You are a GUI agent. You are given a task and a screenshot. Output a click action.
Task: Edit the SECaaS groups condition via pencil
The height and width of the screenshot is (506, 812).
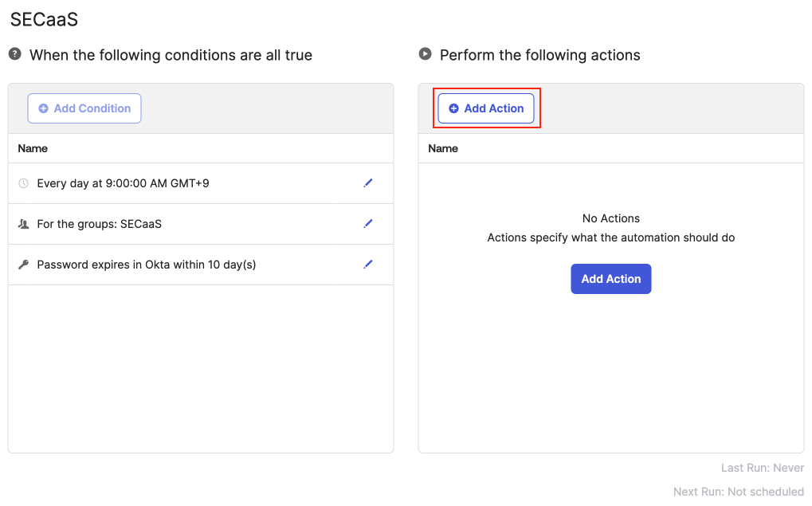click(x=367, y=224)
